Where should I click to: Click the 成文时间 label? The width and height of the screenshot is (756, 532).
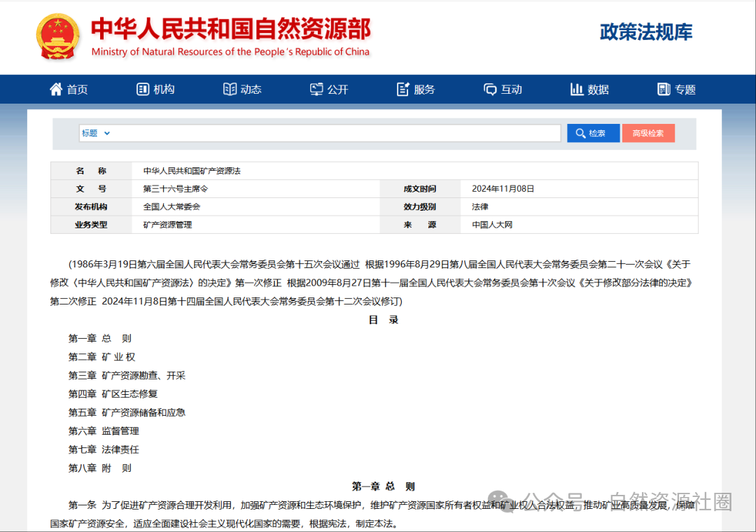[x=420, y=188]
